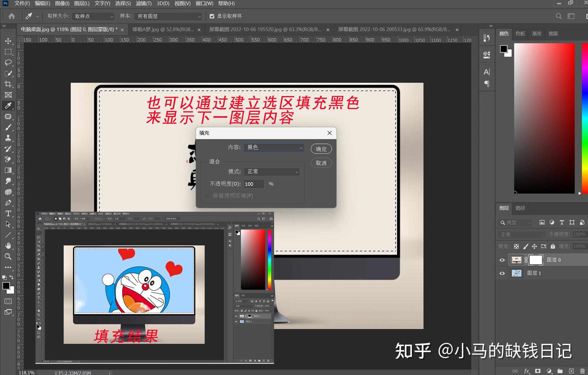Open the 图层(L) menu

(82, 4)
